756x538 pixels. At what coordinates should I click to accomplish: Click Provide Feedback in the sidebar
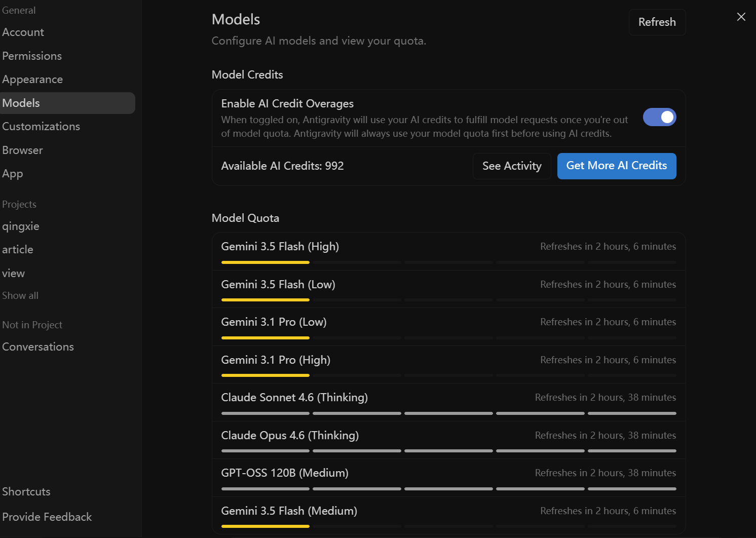pos(47,517)
